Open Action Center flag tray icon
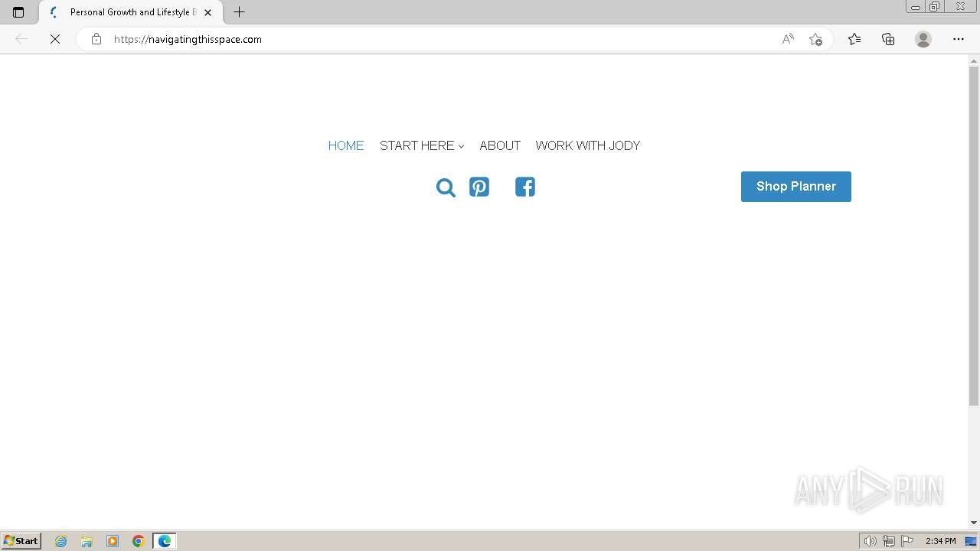This screenshot has width=980, height=551. coord(907,541)
